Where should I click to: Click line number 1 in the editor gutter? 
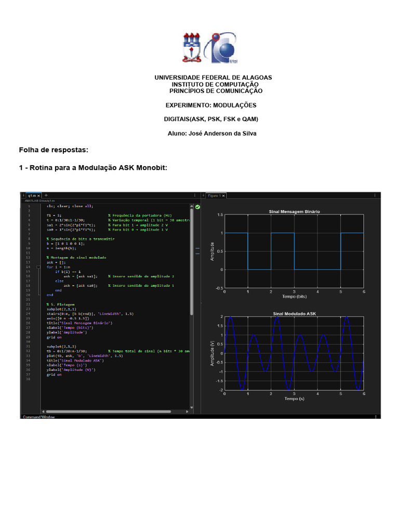(x=29, y=206)
